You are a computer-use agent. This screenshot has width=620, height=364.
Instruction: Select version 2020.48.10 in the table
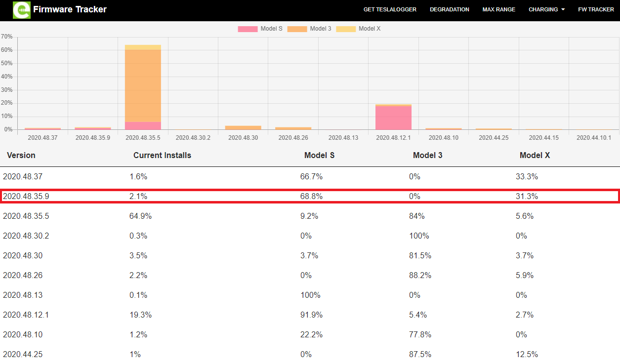(x=23, y=334)
